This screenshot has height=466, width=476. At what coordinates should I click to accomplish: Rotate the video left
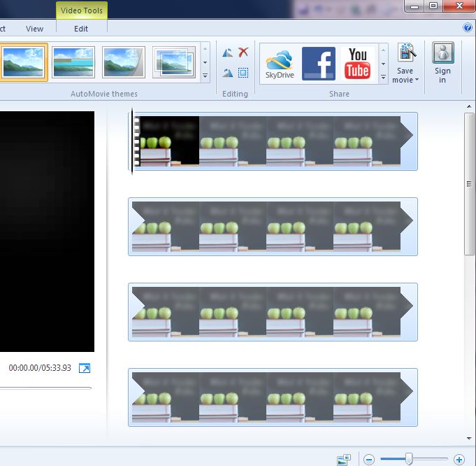228,52
